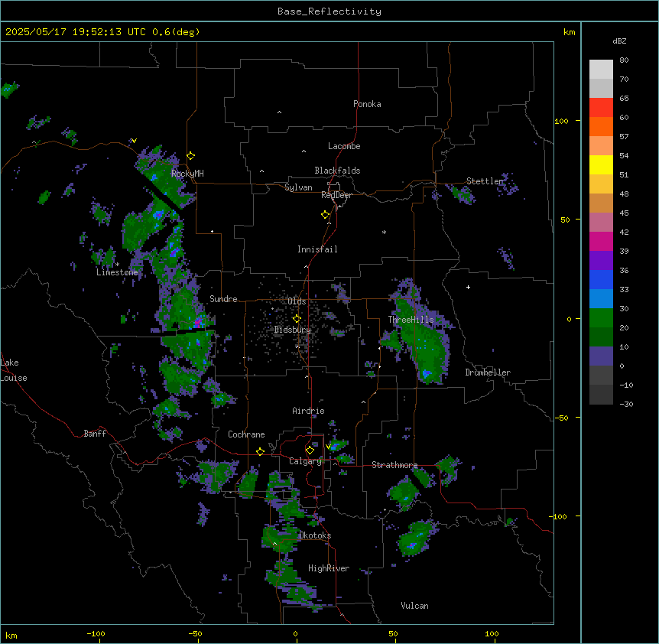The width and height of the screenshot is (659, 644).
Task: Click the Airdrie label
Action: (308, 411)
